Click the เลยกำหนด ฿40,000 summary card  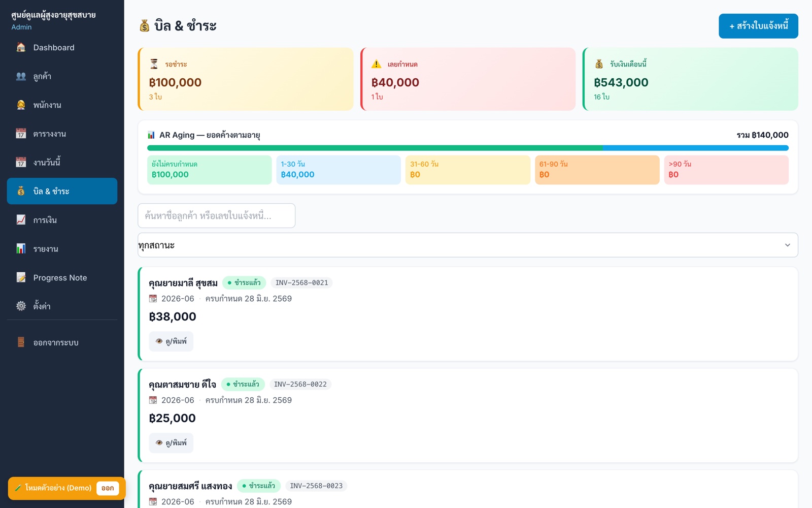pyautogui.click(x=468, y=79)
